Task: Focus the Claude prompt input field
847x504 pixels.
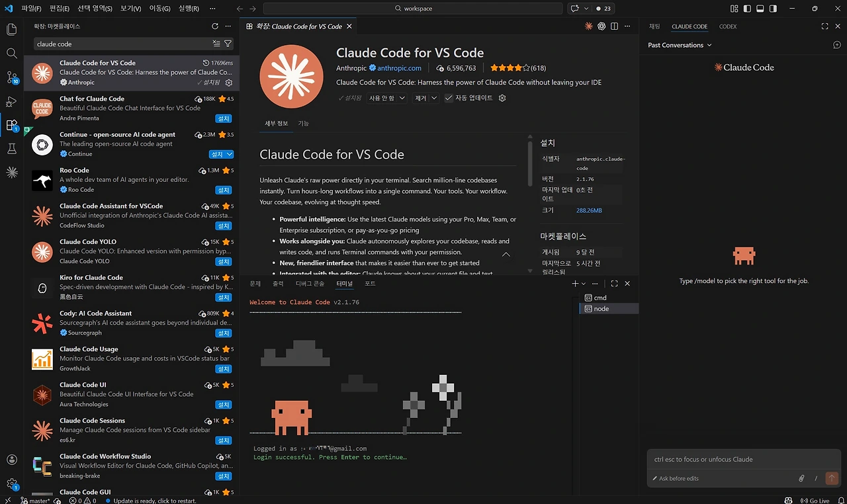Action: (743, 459)
